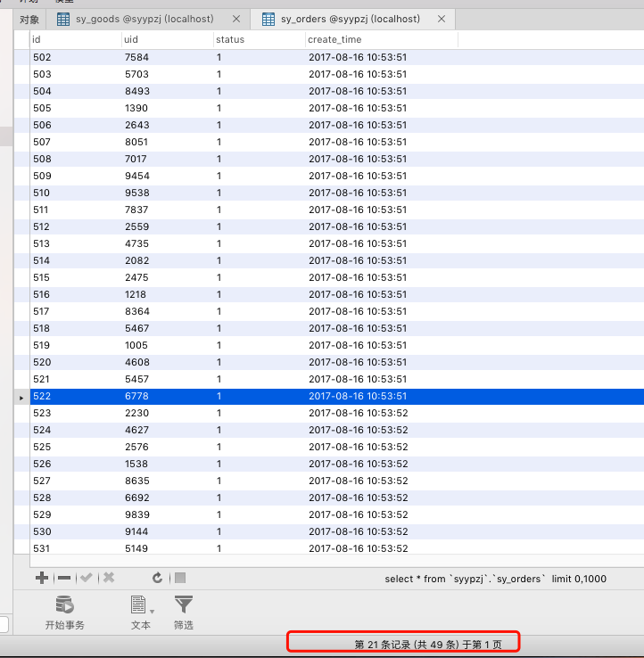This screenshot has width=644, height=658.
Task: Click the create_time cell of row 527
Action: (358, 481)
